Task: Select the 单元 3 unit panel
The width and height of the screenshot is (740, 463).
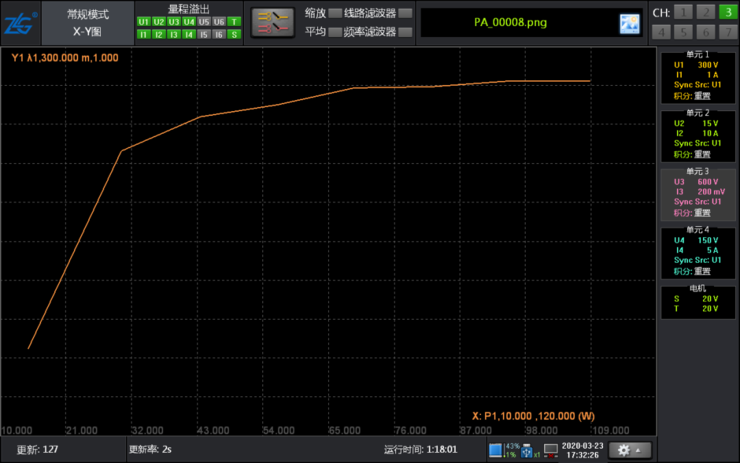Action: [698, 194]
